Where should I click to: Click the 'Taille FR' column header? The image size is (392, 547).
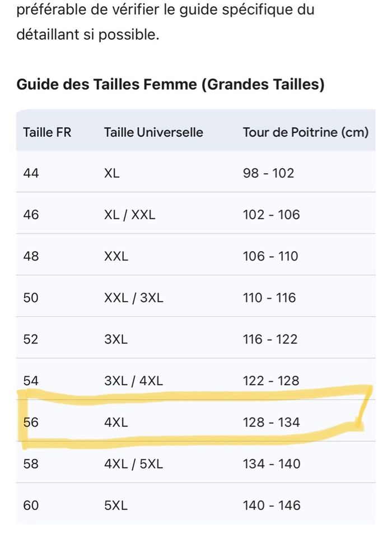coord(48,133)
